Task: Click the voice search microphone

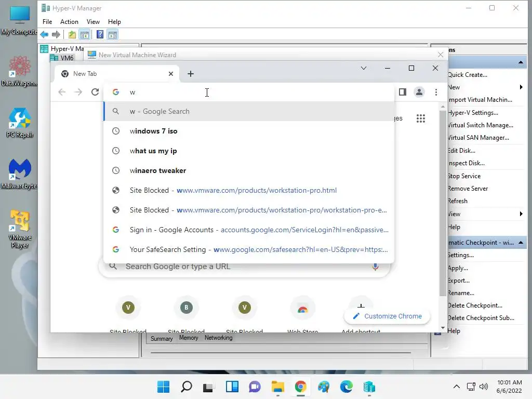Action: click(x=375, y=267)
